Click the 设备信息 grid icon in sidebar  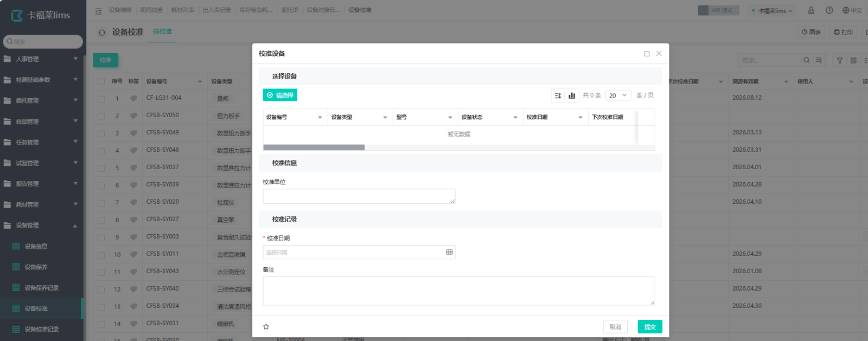(16, 246)
